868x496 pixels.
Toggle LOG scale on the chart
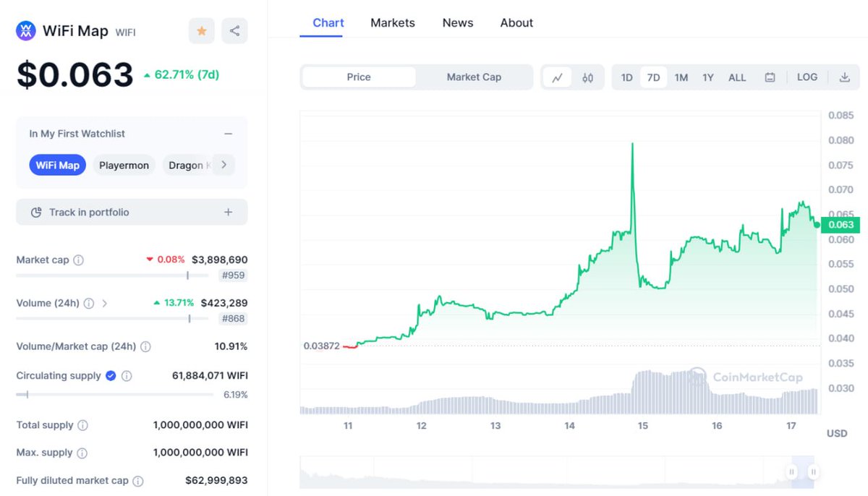(x=807, y=77)
